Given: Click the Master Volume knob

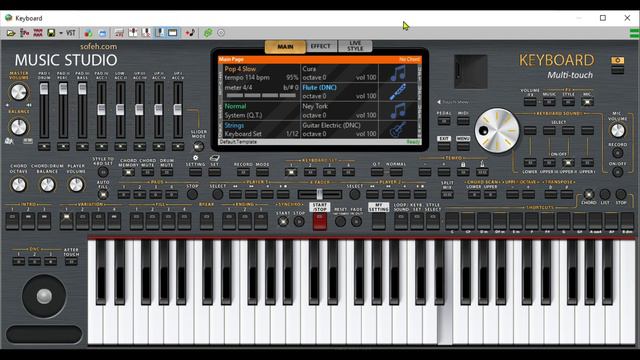Looking at the screenshot, I should 18,92.
